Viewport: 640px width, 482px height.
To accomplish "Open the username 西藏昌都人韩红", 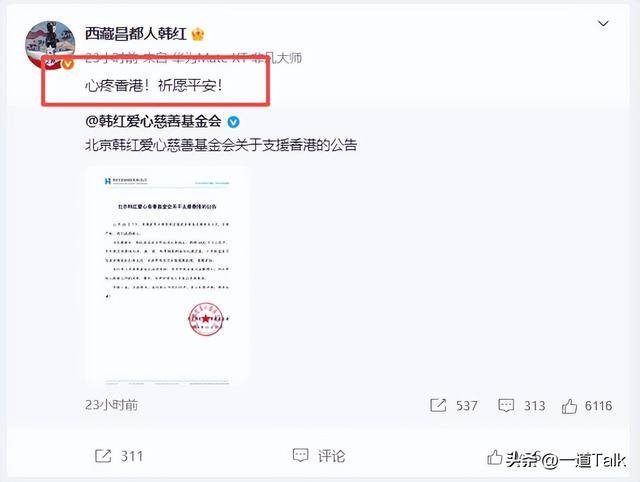I will [x=136, y=34].
